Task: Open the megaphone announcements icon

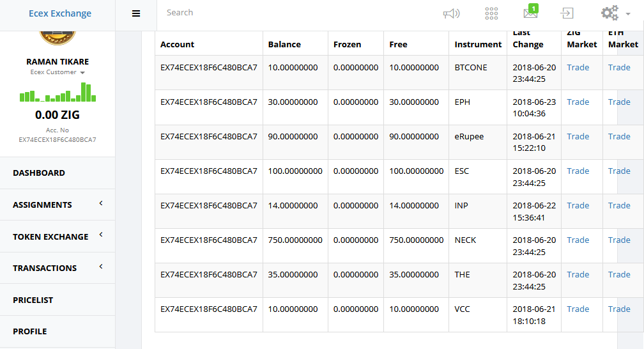Action: (x=451, y=13)
